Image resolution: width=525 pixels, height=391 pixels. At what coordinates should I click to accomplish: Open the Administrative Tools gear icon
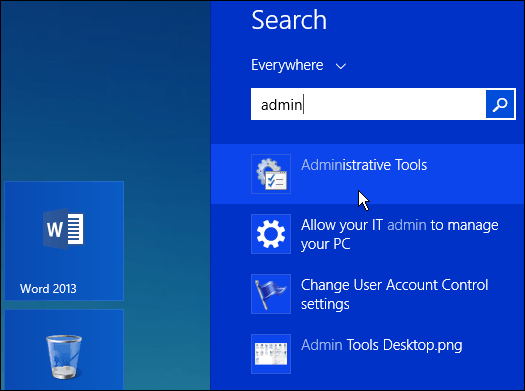(x=271, y=174)
